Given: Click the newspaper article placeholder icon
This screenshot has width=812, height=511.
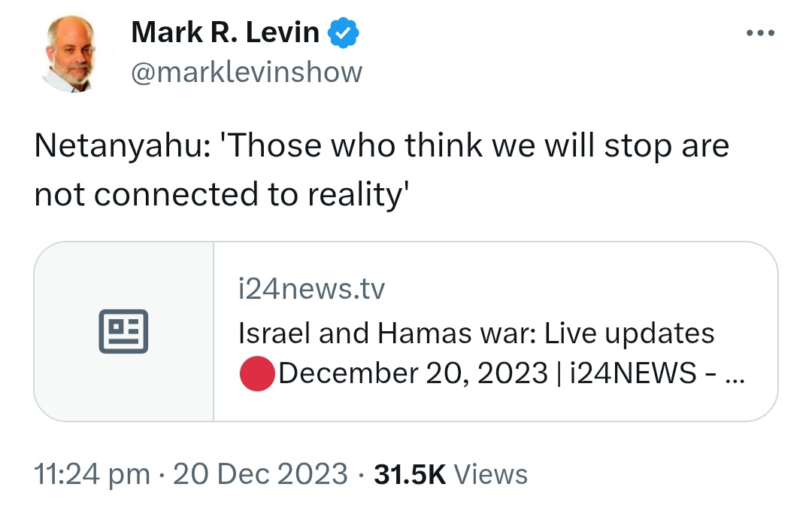Looking at the screenshot, I should point(123,332).
